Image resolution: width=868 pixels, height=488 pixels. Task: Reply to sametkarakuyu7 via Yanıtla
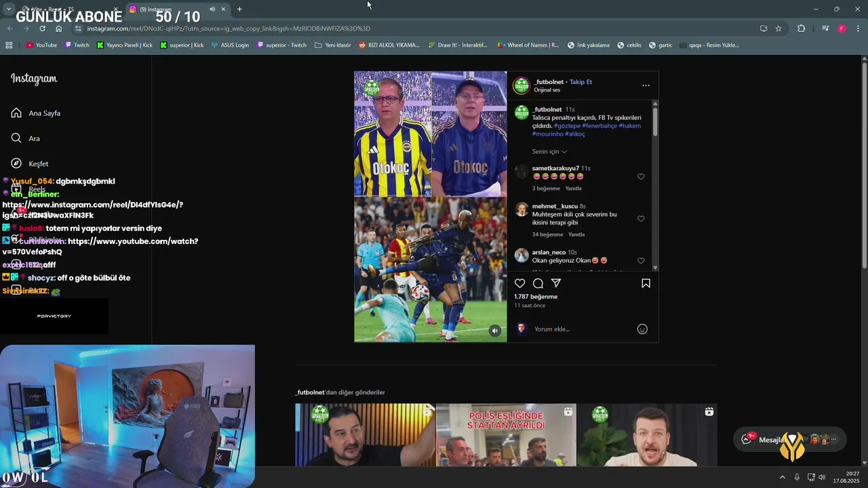tap(574, 188)
